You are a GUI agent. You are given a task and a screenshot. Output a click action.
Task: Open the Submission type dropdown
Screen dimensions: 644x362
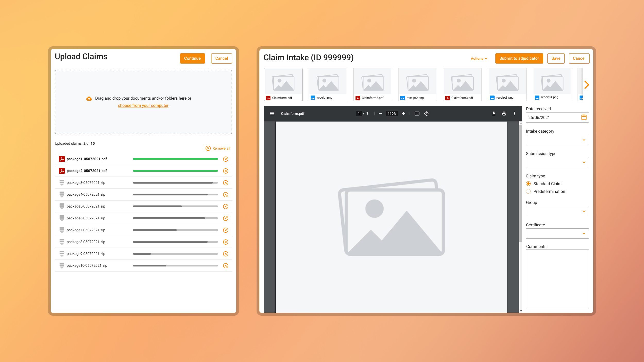coord(557,162)
